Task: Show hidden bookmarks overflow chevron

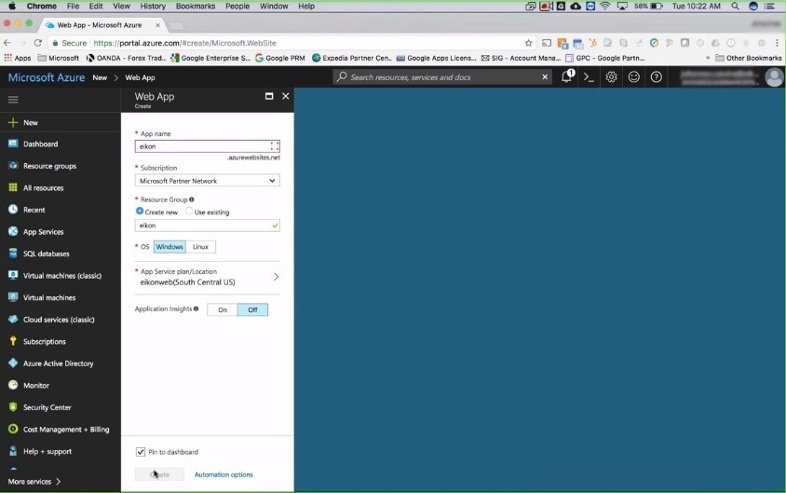Action: [x=708, y=58]
